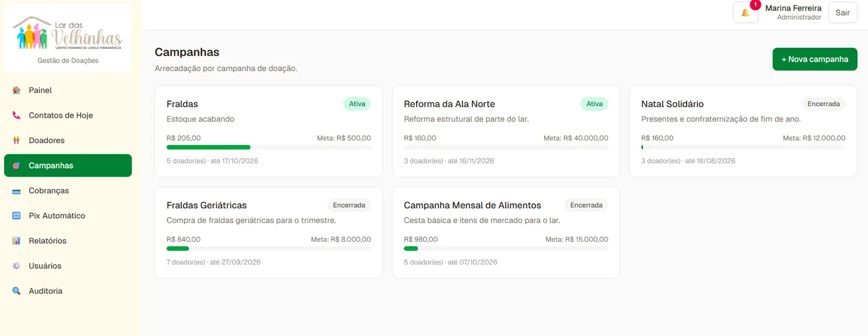
Task: Click 'Reforma estrutural de parte do lar.'
Action: coord(466,119)
